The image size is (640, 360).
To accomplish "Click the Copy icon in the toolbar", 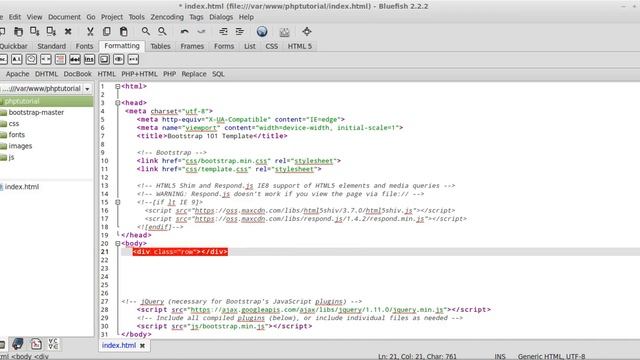I will coord(107,31).
